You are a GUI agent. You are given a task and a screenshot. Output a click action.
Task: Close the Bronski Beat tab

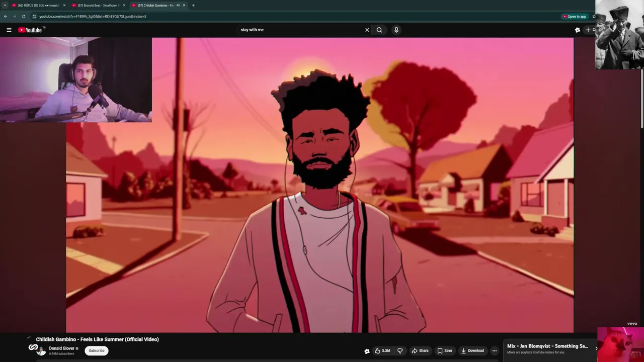point(124,5)
